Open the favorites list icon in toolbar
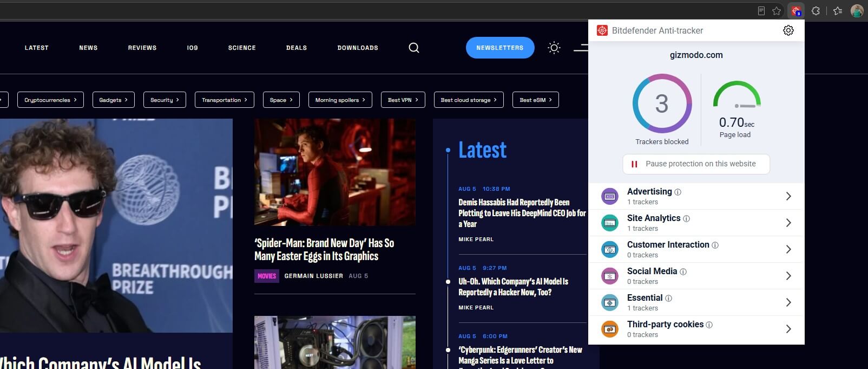 click(x=838, y=11)
